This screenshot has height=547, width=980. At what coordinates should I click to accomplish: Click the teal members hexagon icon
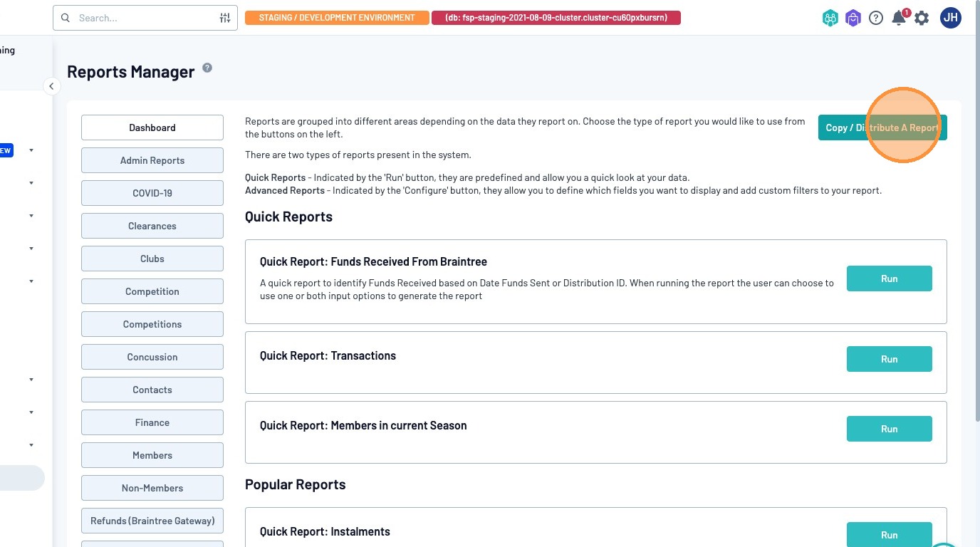click(830, 19)
